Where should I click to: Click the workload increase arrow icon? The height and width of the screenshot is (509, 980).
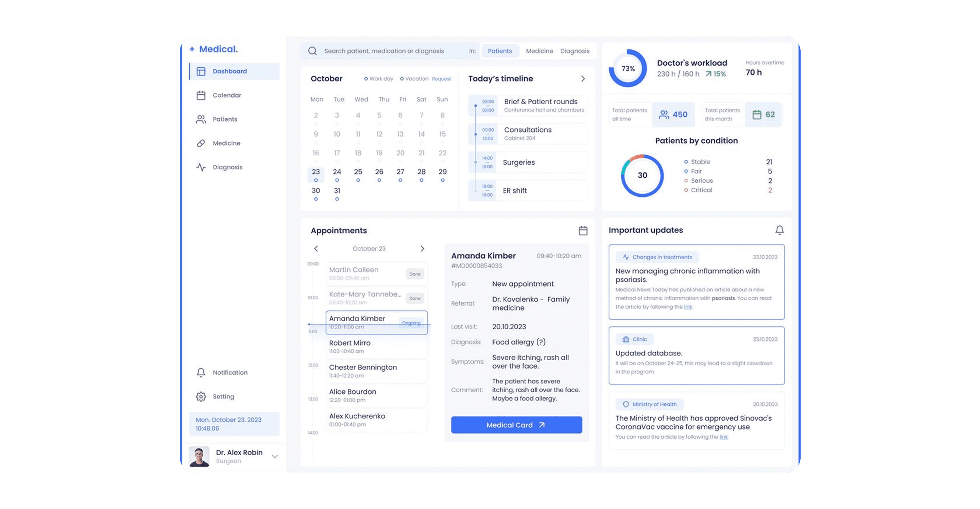[x=708, y=74]
